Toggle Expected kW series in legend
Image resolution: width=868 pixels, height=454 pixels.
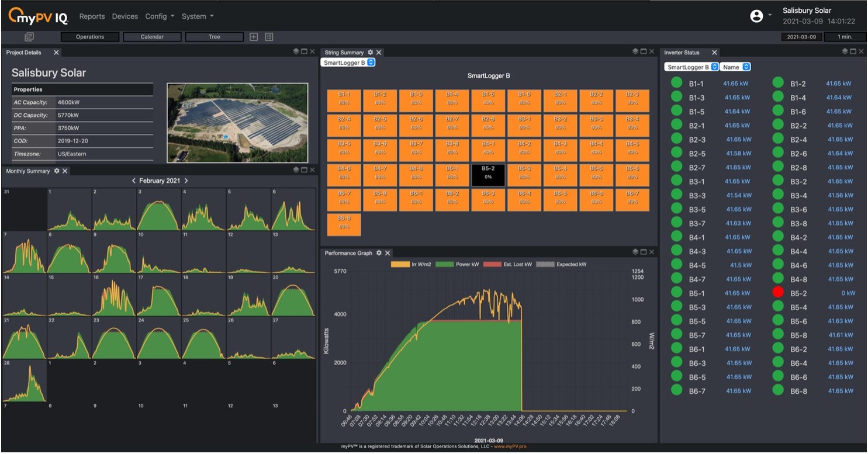click(561, 264)
